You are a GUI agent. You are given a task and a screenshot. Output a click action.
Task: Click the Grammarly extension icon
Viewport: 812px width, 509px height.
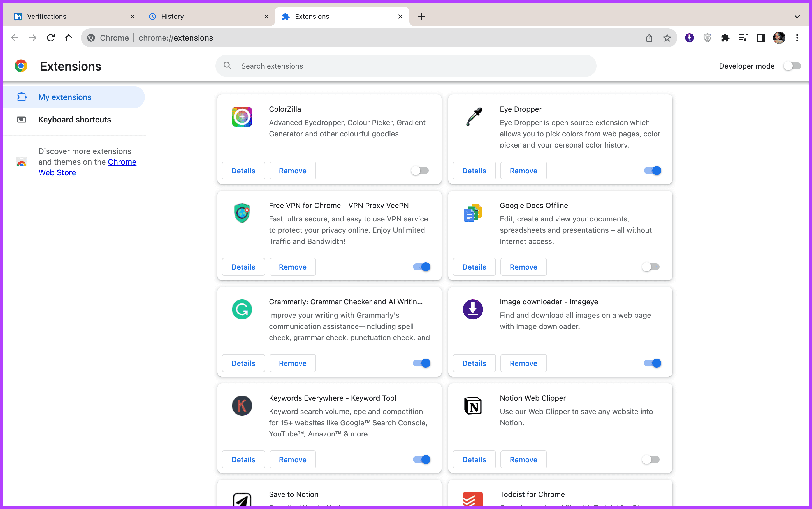242,309
